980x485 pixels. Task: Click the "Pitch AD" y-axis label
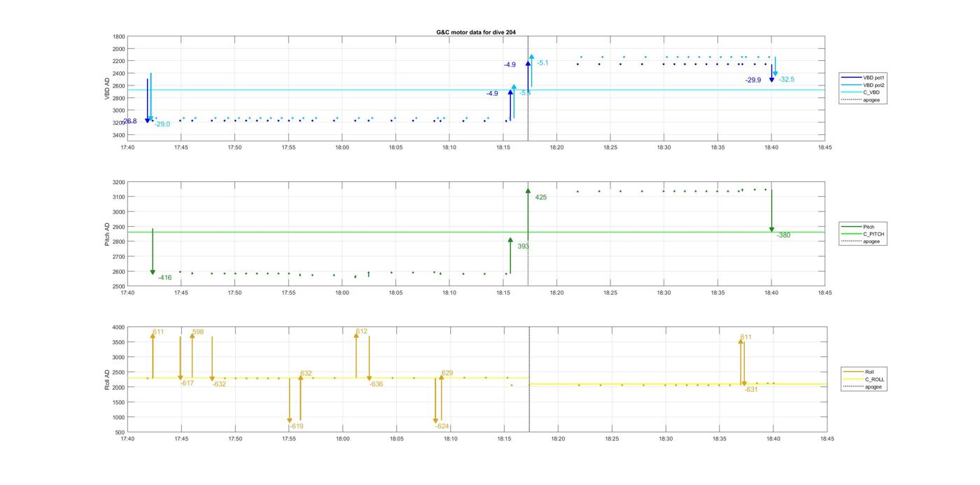coord(108,234)
